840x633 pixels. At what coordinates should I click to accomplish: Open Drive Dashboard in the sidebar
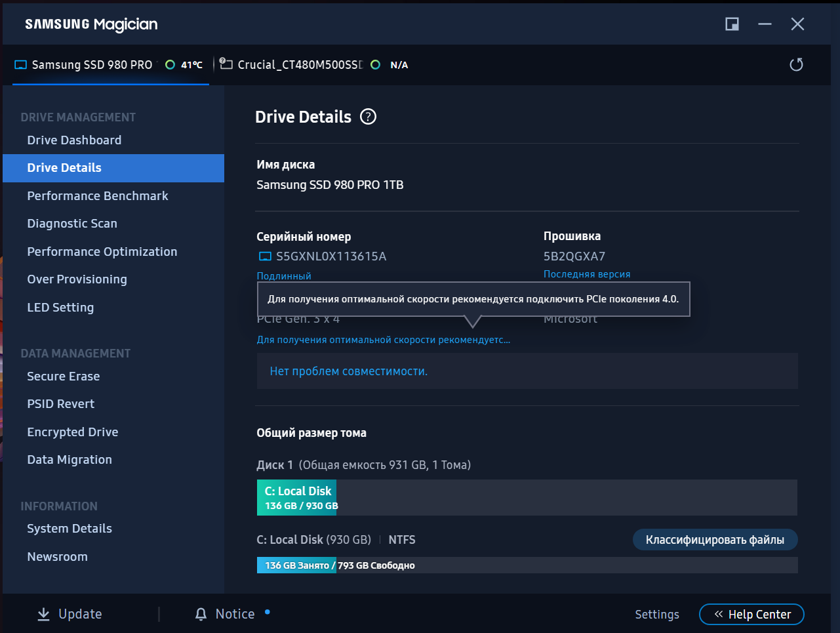(74, 140)
